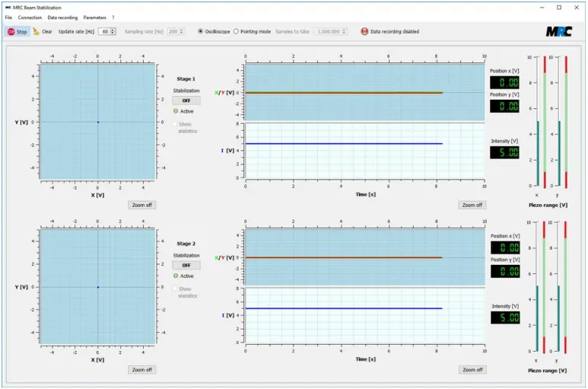588x389 pixels.
Task: Open the Data recording menu
Action: click(x=62, y=17)
